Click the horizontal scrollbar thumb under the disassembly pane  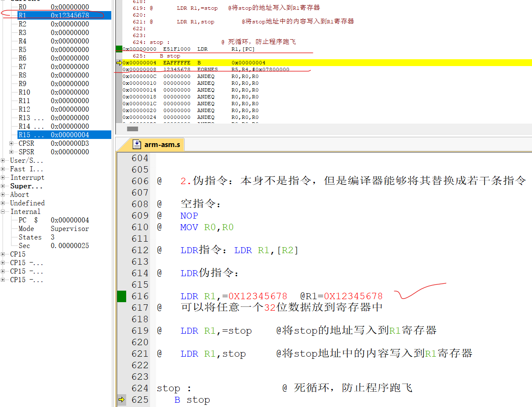[133, 129]
